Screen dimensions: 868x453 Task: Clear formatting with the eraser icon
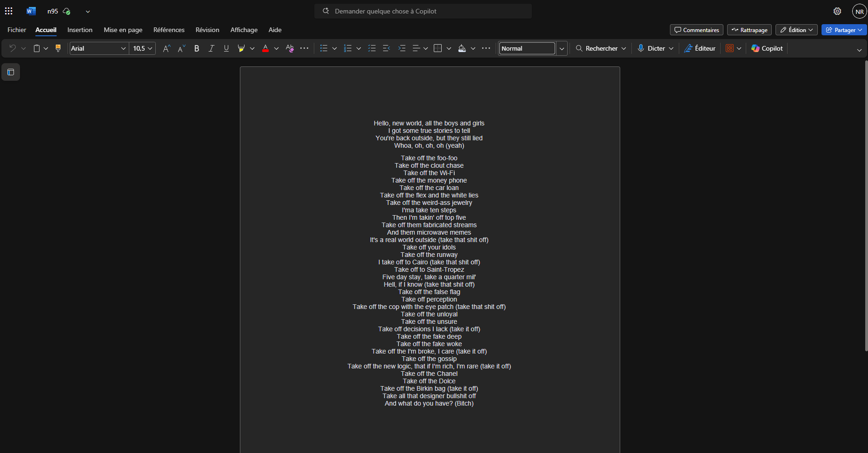point(290,48)
